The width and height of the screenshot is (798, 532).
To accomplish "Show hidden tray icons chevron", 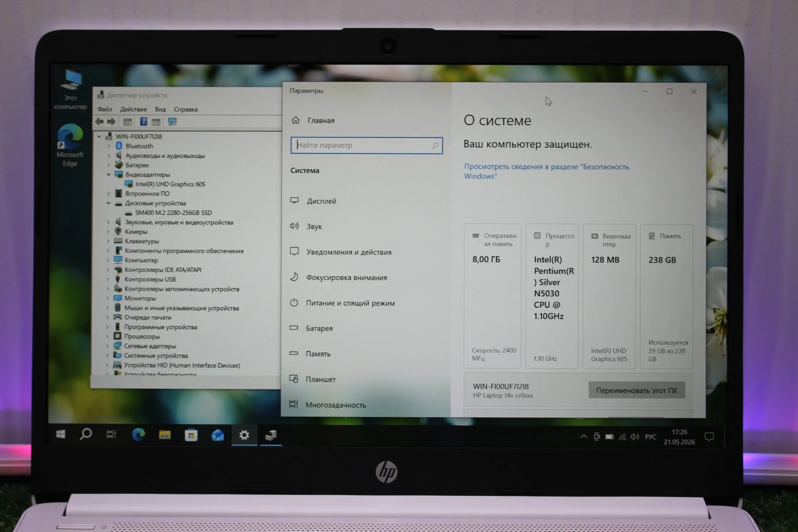I will (584, 436).
